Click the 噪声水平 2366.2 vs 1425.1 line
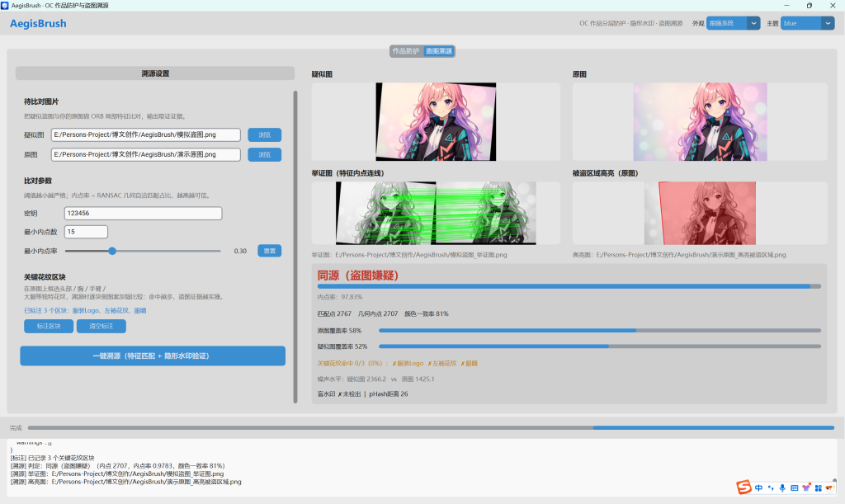 [376, 379]
